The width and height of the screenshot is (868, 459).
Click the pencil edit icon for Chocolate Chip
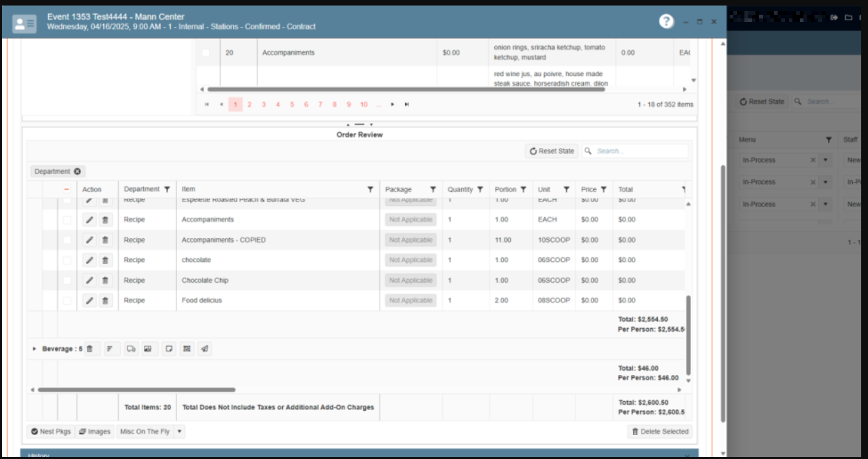click(x=90, y=280)
